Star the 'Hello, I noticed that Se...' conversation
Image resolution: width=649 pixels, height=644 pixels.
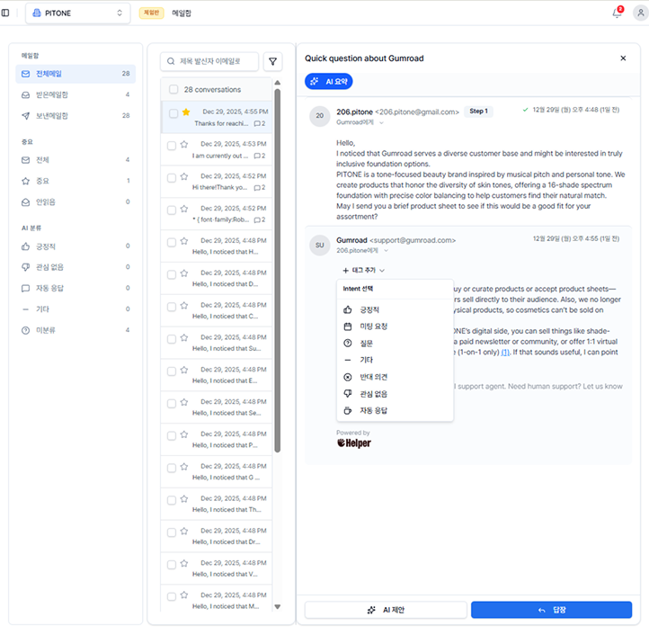point(184,402)
